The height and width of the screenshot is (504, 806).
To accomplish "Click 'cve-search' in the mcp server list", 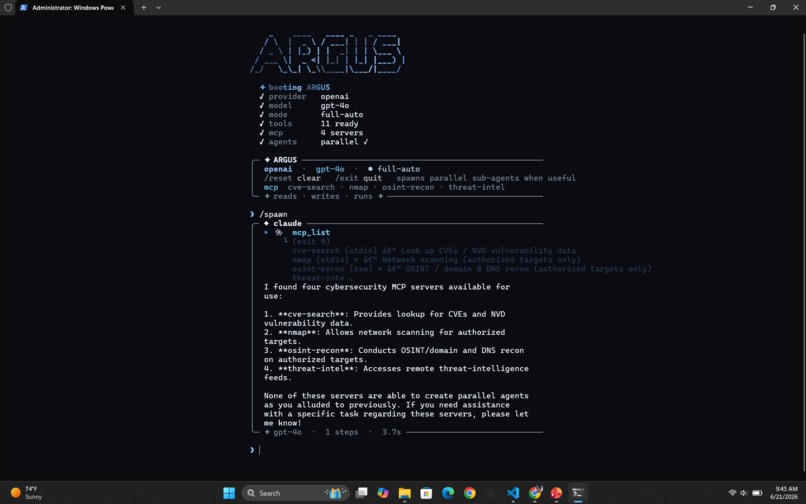I will 311,187.
